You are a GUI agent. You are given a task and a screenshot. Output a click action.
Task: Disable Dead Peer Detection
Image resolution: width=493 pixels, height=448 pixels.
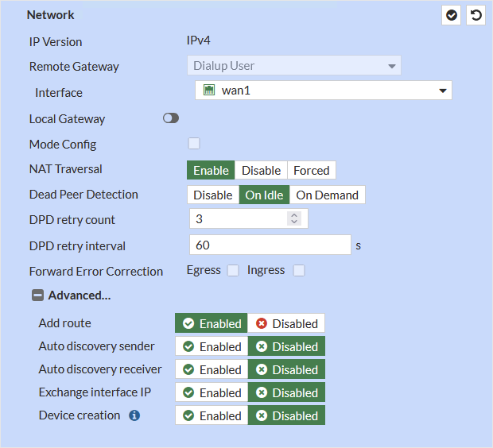(213, 195)
